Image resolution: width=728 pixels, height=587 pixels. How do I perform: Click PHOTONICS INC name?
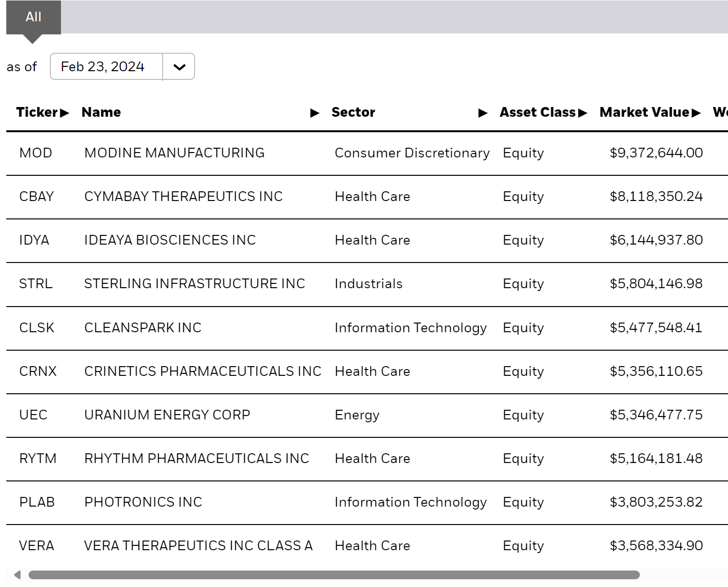click(143, 502)
